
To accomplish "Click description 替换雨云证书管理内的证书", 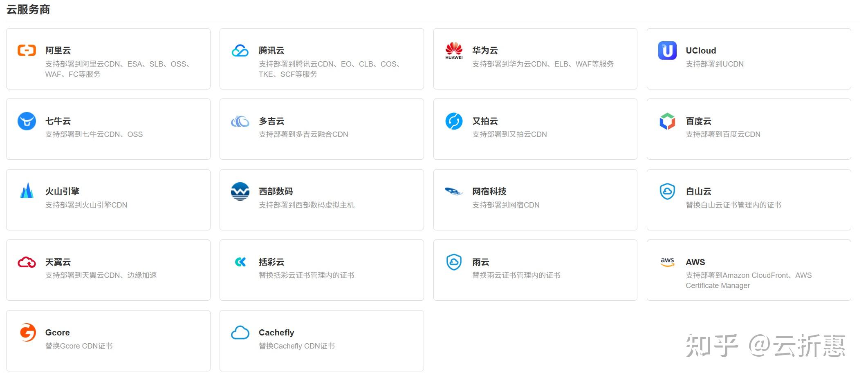I will point(516,275).
